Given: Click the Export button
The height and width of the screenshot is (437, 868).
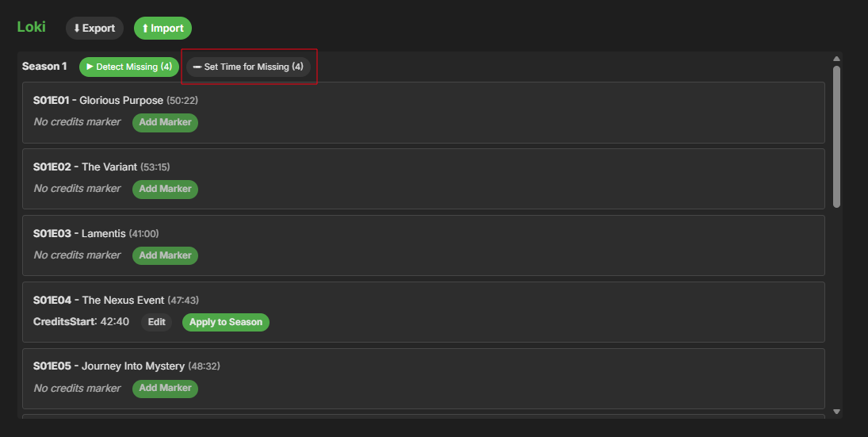Looking at the screenshot, I should (x=94, y=29).
